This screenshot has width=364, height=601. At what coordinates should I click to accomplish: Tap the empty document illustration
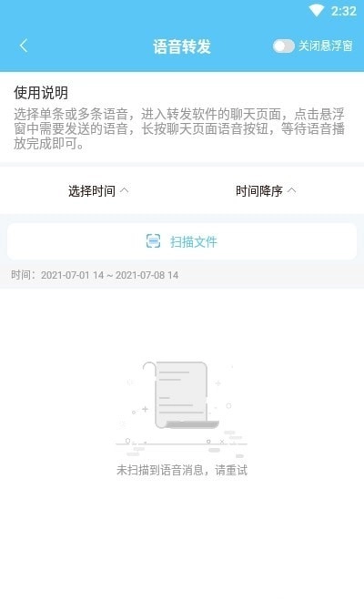(181, 409)
